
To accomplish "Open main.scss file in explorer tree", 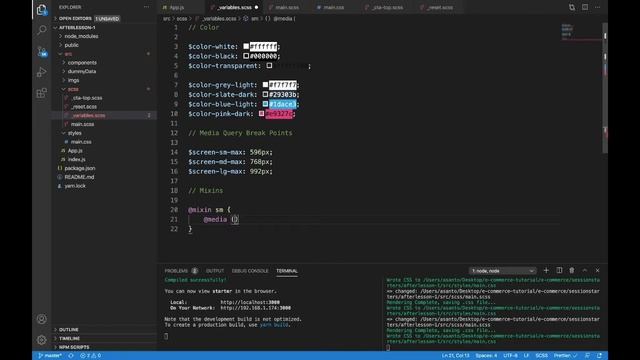I will (x=82, y=124).
